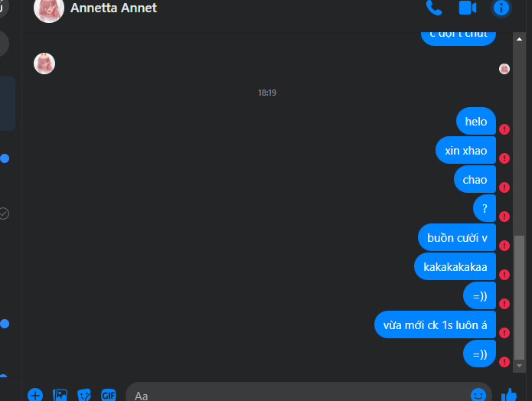Image resolution: width=532 pixels, height=401 pixels.
Task: Choose a sticker from the sticker icon
Action: (x=84, y=395)
